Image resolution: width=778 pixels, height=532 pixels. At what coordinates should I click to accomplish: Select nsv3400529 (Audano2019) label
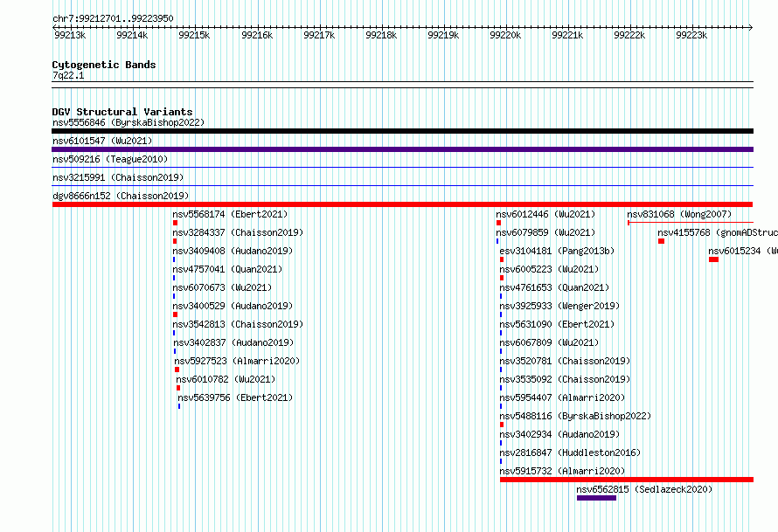(233, 306)
